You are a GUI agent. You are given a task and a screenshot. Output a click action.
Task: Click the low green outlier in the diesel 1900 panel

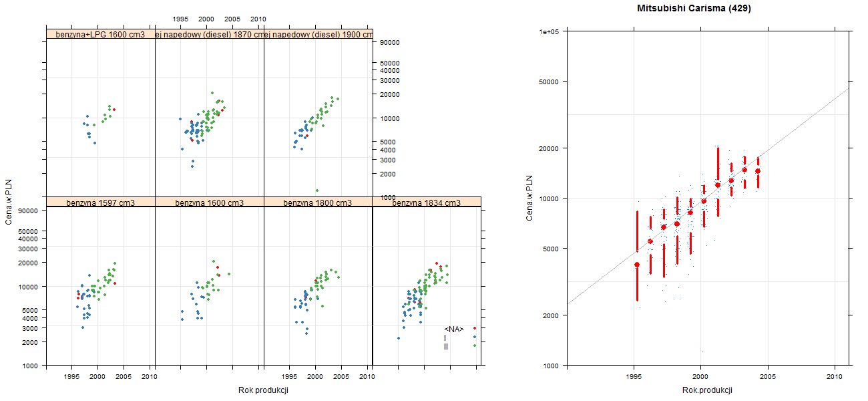click(x=316, y=190)
